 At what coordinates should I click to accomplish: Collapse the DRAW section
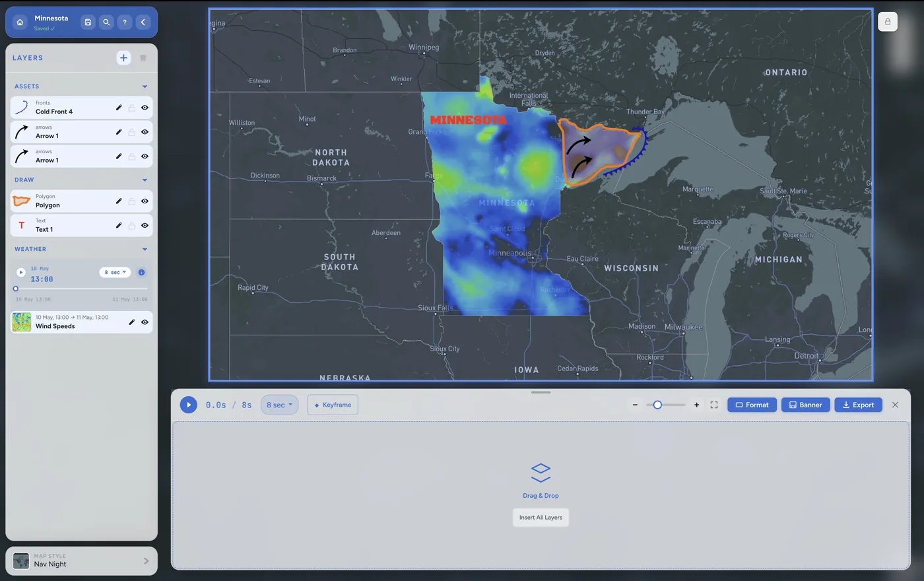click(145, 180)
